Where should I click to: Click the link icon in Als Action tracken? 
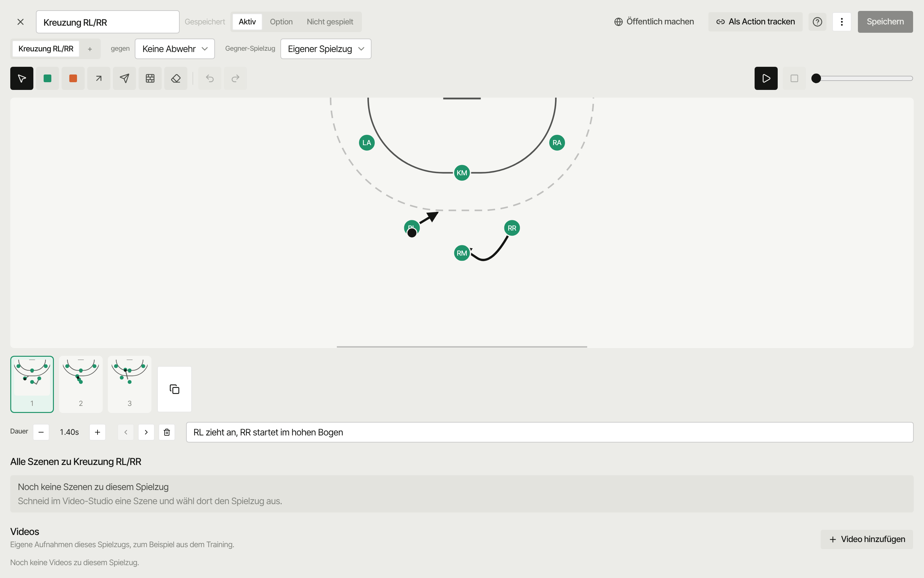pyautogui.click(x=720, y=22)
